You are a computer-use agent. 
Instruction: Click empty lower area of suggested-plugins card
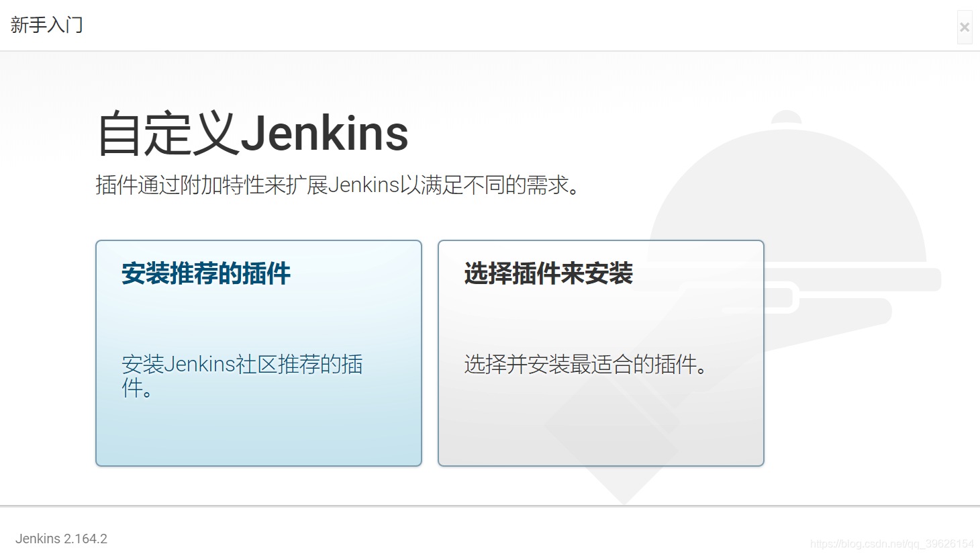[258, 433]
